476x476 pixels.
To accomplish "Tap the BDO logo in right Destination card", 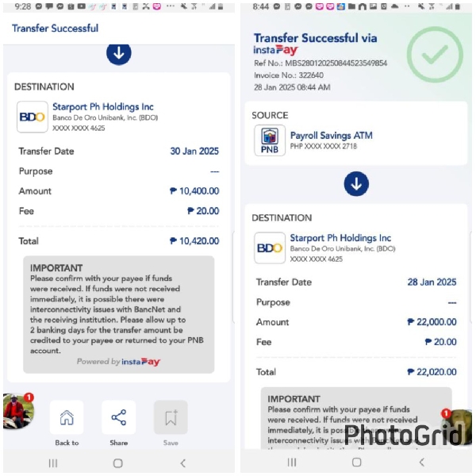I will point(270,248).
